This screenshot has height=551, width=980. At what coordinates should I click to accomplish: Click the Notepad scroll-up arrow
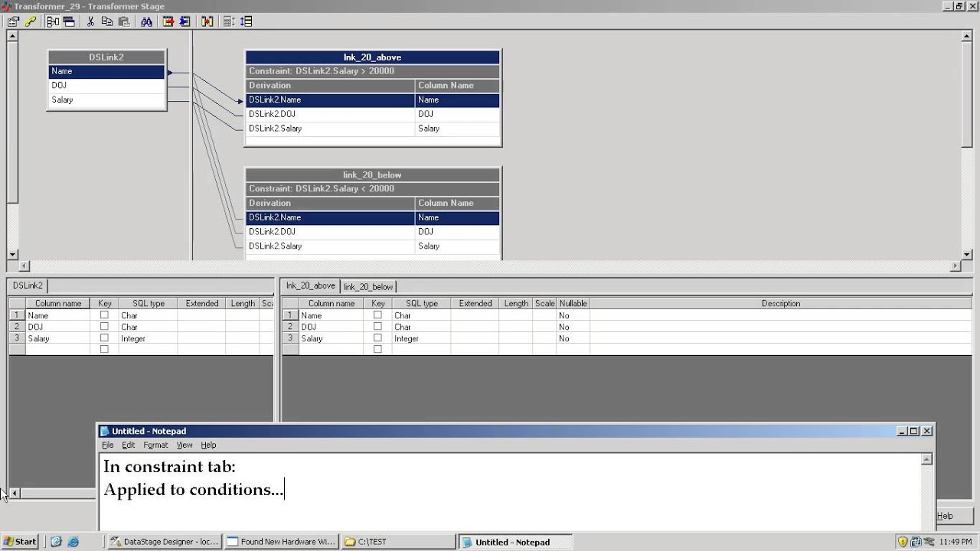point(927,460)
